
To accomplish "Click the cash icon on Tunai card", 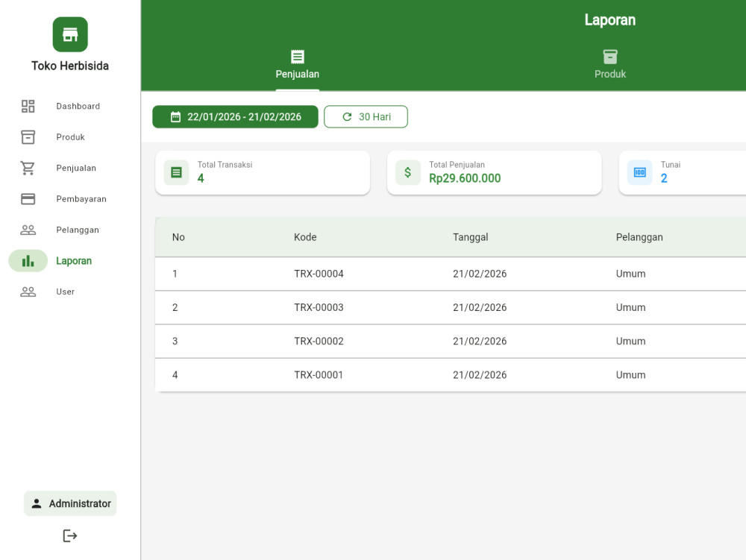I will pos(639,172).
